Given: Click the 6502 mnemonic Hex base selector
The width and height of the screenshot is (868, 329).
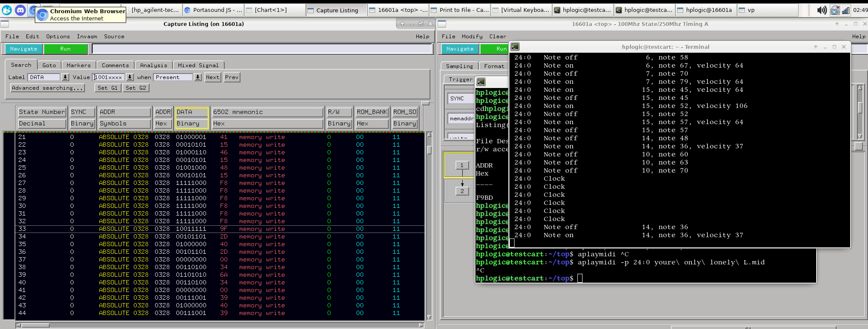Looking at the screenshot, I should pos(268,123).
